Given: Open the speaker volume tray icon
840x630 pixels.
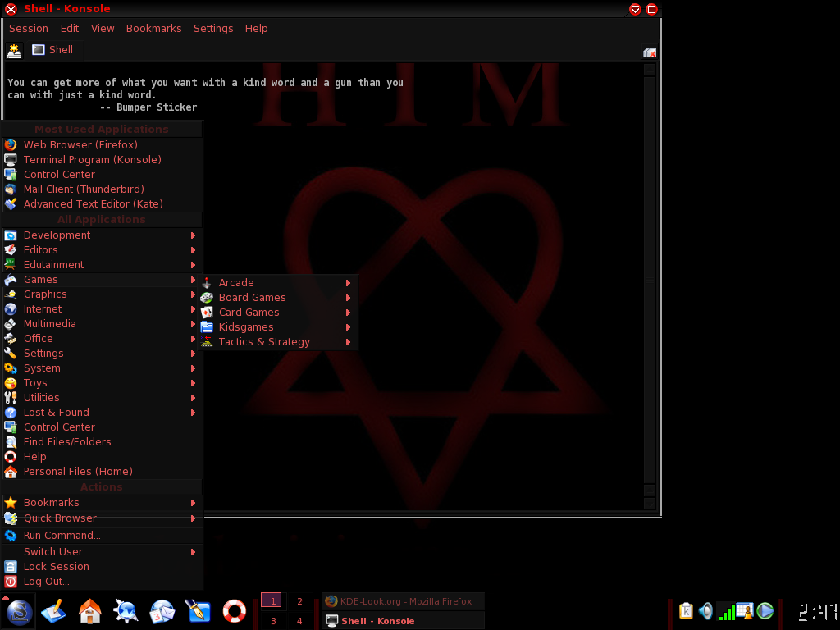Looking at the screenshot, I should 706,611.
